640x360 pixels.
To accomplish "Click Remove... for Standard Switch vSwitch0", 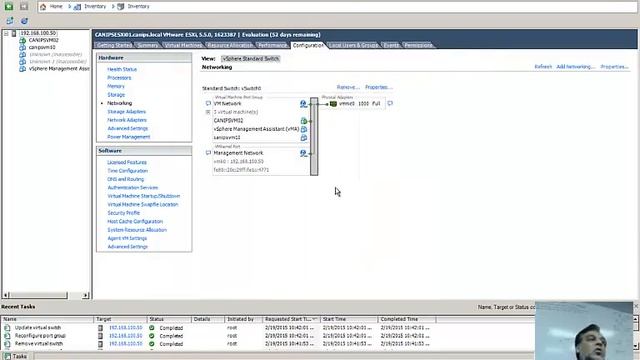I will coord(348,87).
